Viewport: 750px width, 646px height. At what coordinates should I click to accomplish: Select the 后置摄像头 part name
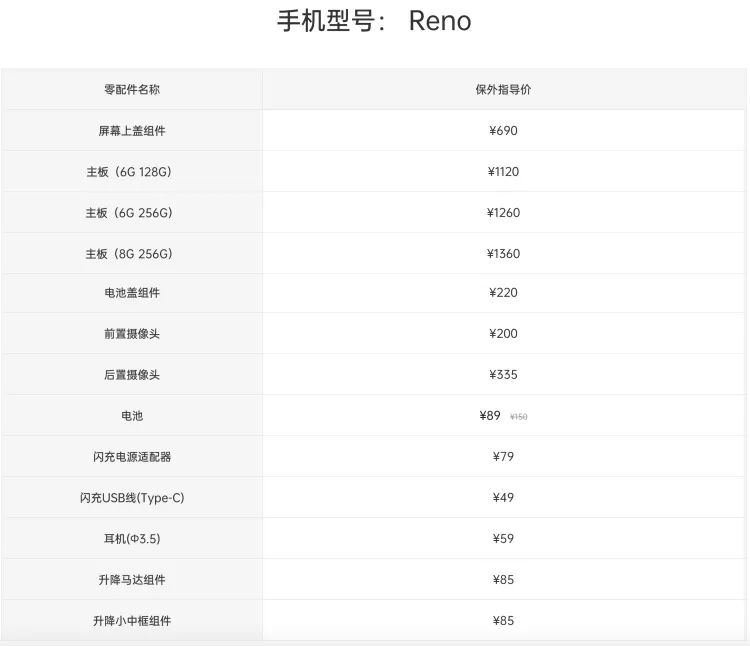(x=132, y=375)
